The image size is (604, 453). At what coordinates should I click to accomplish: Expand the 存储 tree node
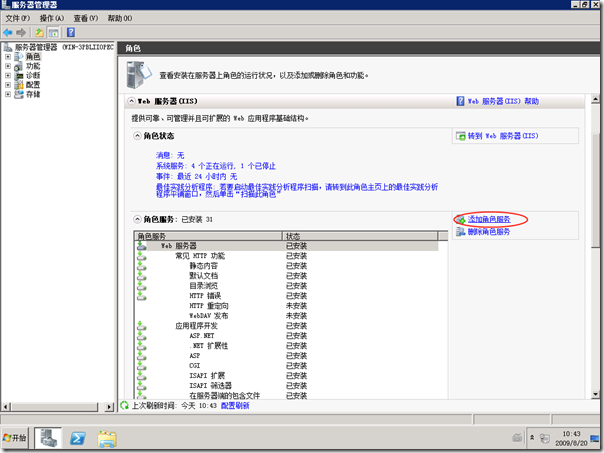8,94
